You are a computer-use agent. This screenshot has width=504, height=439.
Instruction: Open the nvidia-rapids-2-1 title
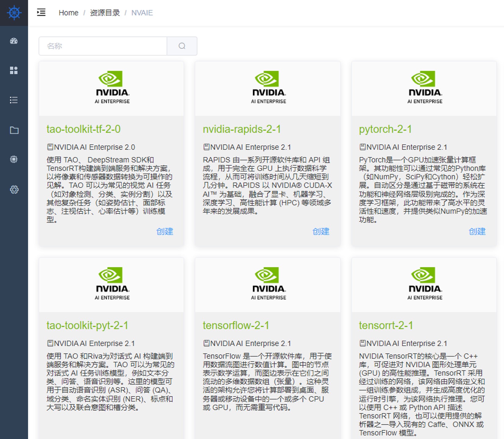[242, 129]
